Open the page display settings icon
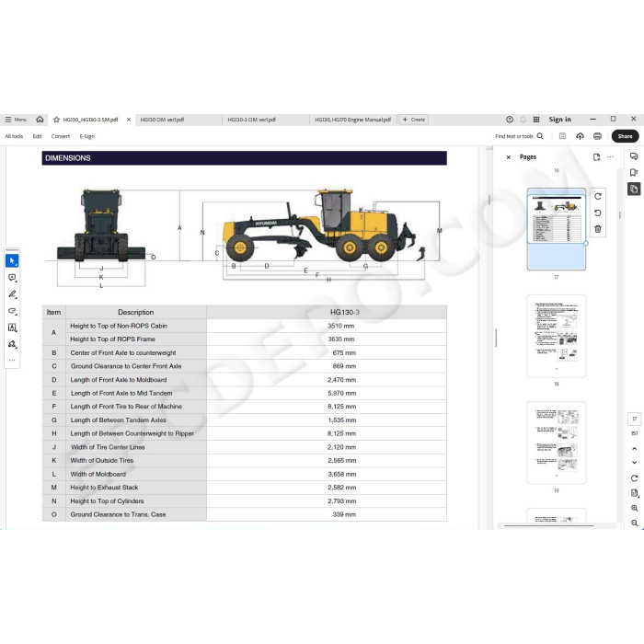 click(634, 493)
